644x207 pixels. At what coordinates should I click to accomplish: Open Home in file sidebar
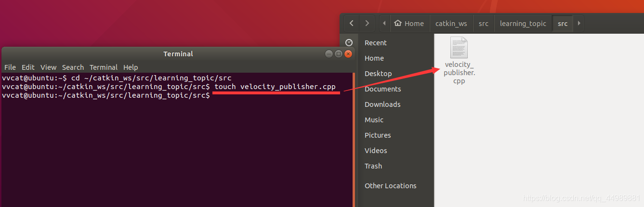pyautogui.click(x=374, y=58)
